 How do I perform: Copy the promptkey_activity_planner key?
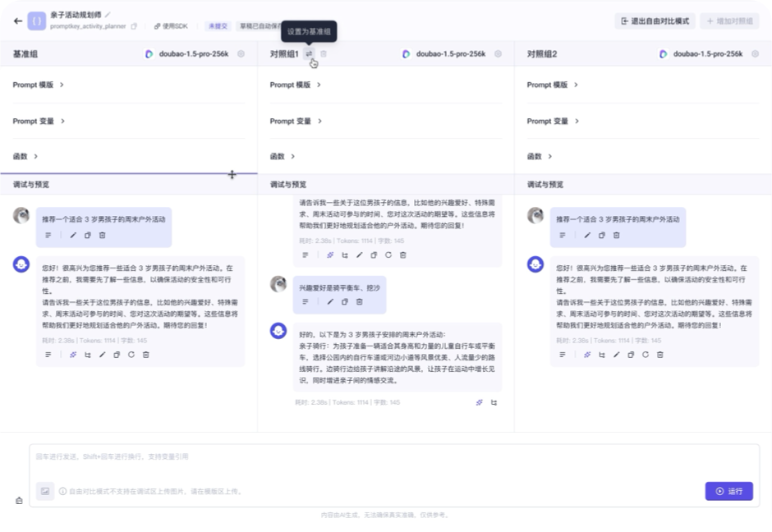tap(134, 26)
